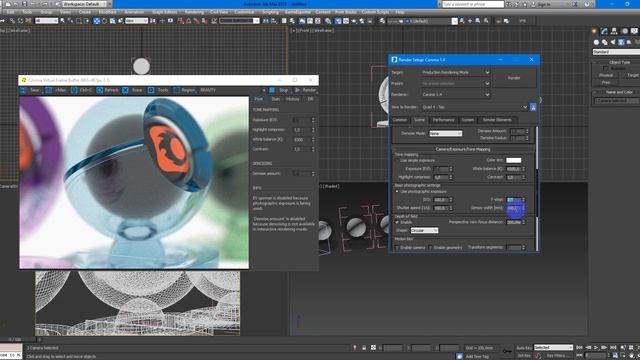The image size is (640, 360).
Task: Click Render button in Render Setup
Action: pyautogui.click(x=514, y=78)
